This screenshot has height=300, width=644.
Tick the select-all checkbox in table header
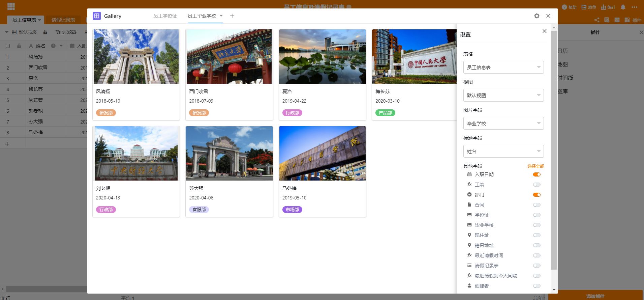[8, 46]
